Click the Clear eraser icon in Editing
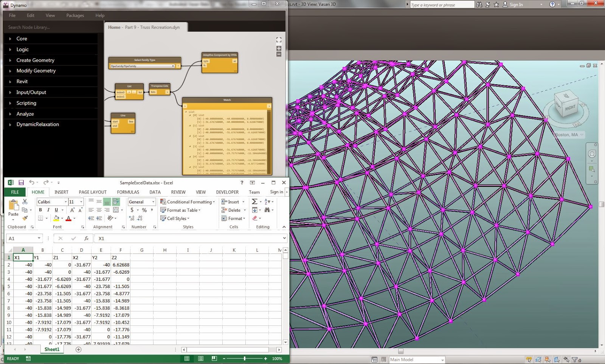Viewport: 605px width, 364px height. (x=255, y=218)
